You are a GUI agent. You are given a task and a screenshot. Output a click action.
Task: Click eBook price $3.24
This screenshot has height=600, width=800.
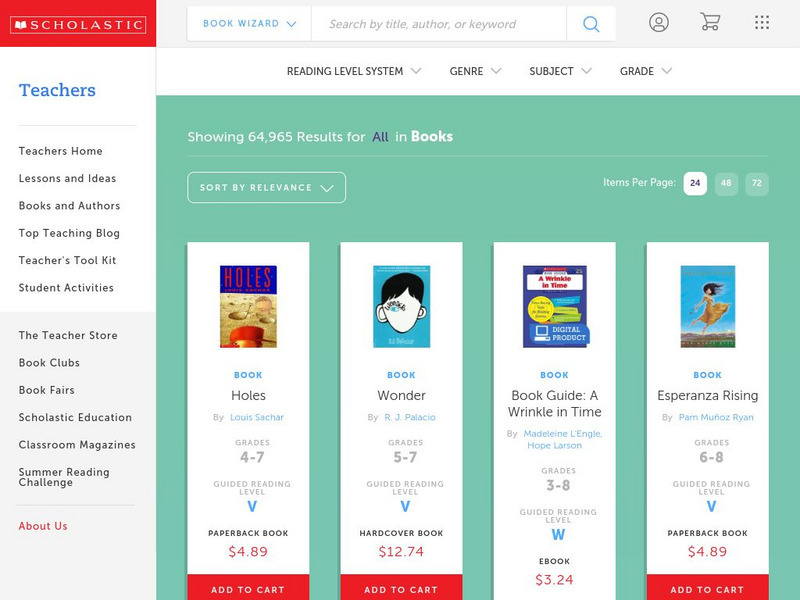(x=555, y=580)
